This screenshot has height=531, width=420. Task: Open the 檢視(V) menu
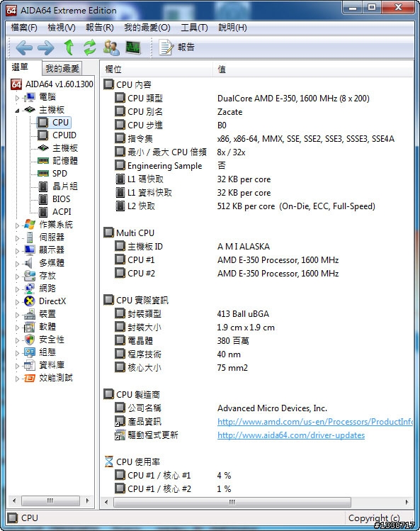pos(62,28)
